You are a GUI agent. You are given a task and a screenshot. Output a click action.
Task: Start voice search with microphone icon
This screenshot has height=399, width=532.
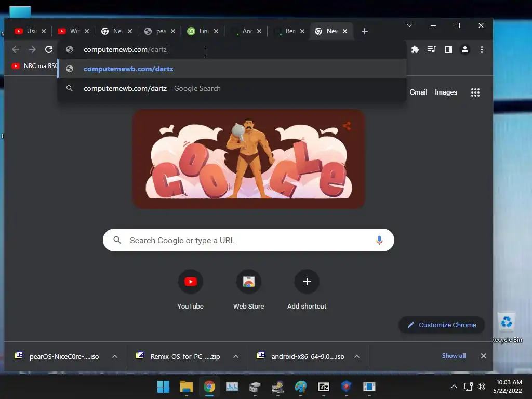coord(379,240)
